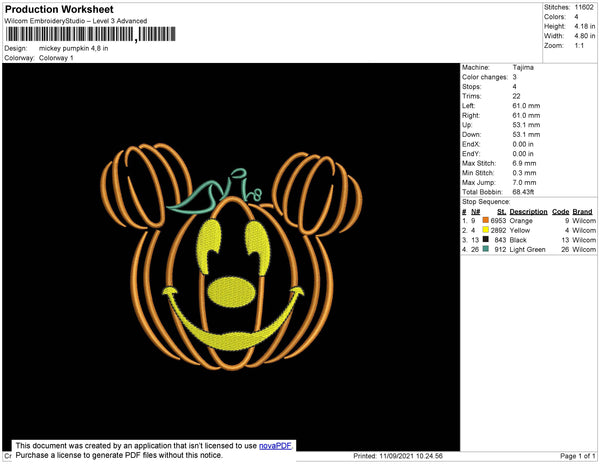Open the novaPDF link in the notice
Viewport: 600px width, 464px height.
pyautogui.click(x=275, y=446)
